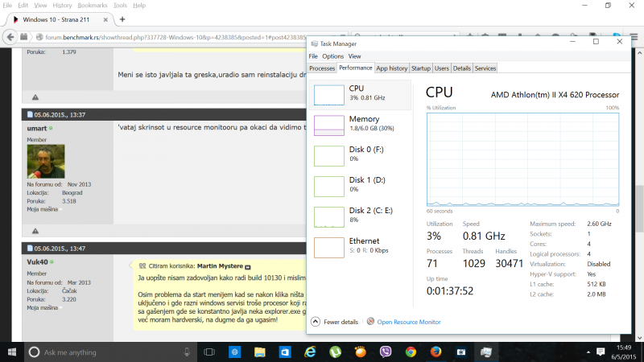Open Viber from taskbar
The height and width of the screenshot is (362, 644).
point(386,352)
